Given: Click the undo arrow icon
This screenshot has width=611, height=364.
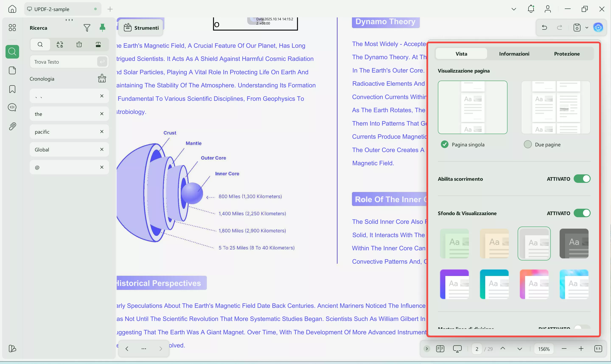Looking at the screenshot, I should (x=544, y=28).
